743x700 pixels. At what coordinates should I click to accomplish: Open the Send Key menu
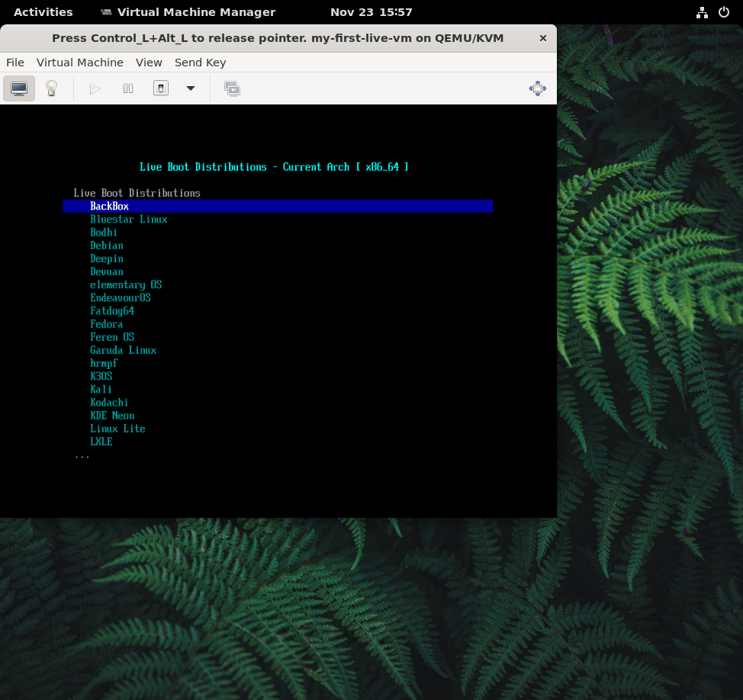point(200,63)
